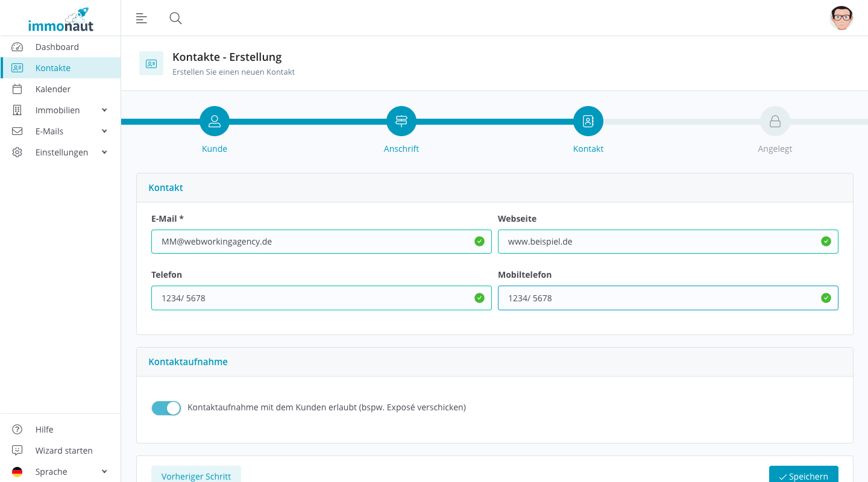Go back with Vorheriger Schritt button
This screenshot has height=482, width=868.
(196, 475)
